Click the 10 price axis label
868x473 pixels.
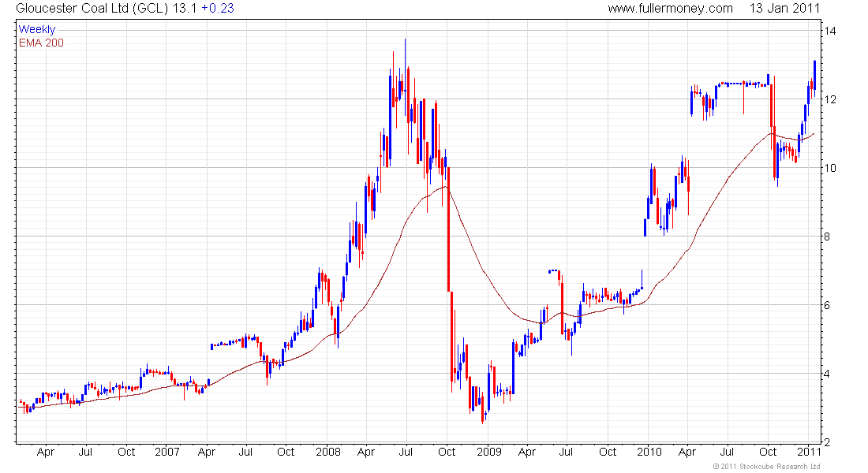click(x=830, y=168)
